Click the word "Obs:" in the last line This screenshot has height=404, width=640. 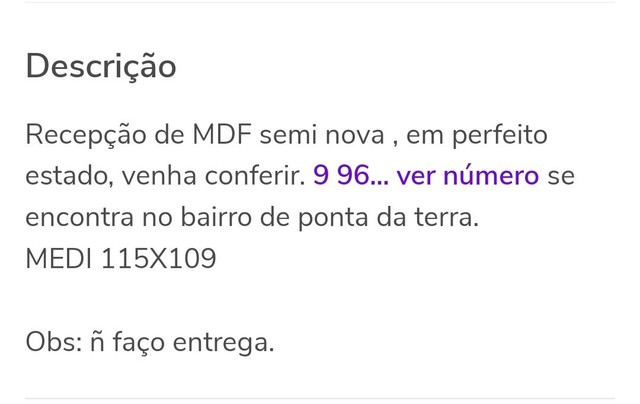point(54,342)
